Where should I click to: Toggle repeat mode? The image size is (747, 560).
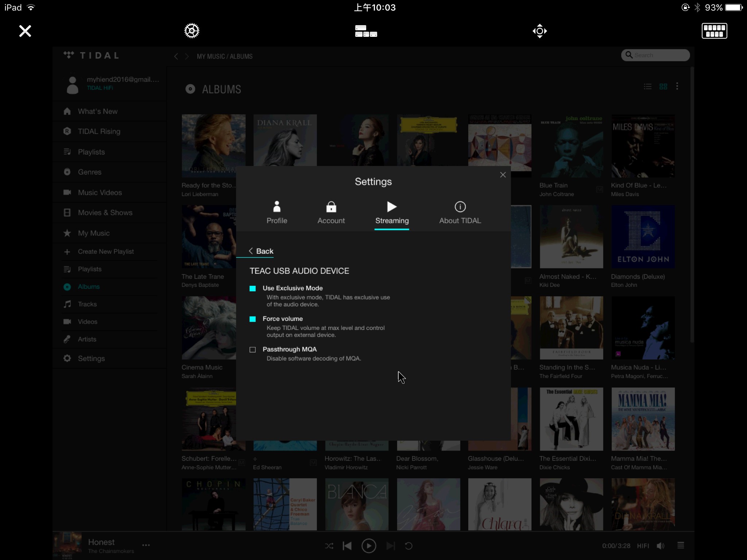[409, 546]
